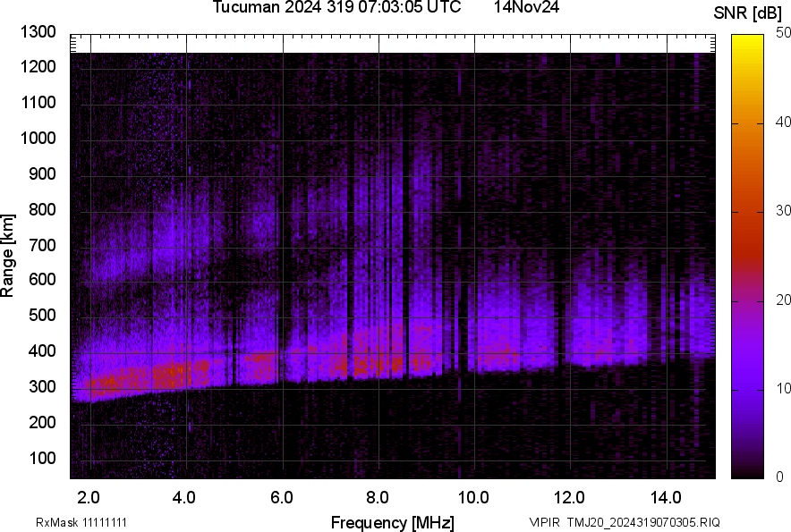Click the range tick label '1300'
Screen dimensions: 791x532
coord(38,32)
